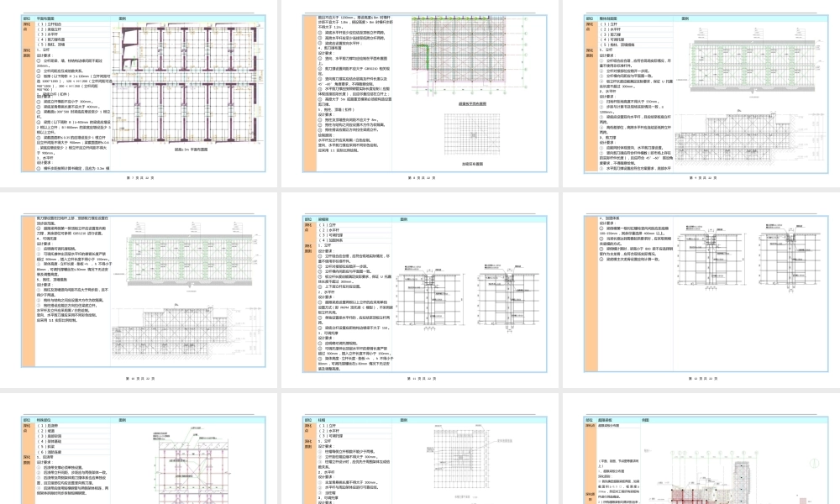Open the page 11 thumbnail with the beam section details
The height and width of the screenshot is (504, 840).
(x=420, y=291)
